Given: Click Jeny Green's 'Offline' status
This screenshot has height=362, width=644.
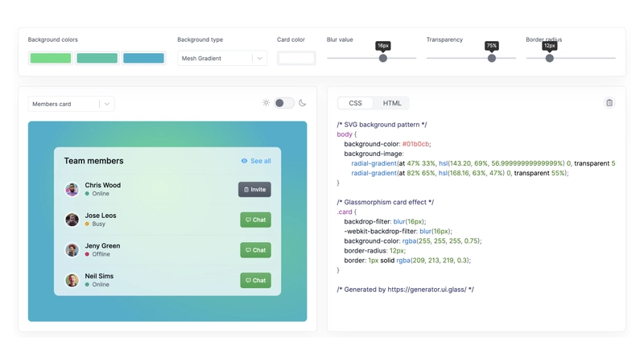Looking at the screenshot, I should 101,254.
